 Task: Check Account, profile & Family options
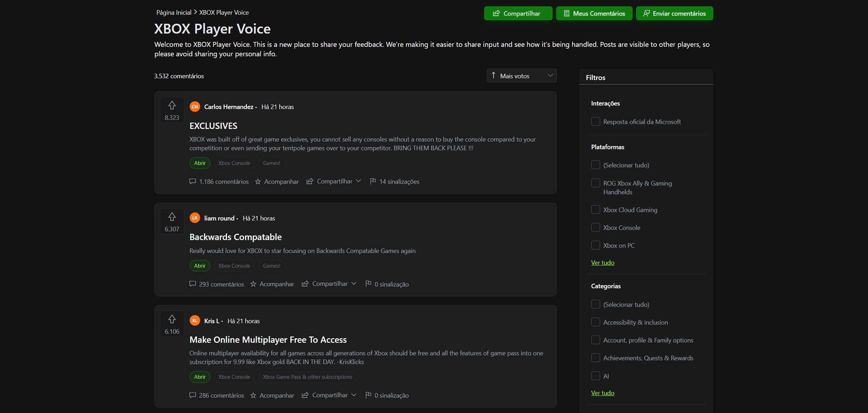coord(596,340)
